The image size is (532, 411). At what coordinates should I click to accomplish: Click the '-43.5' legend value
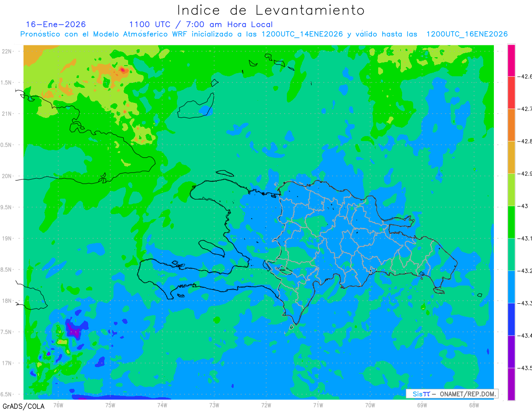[525, 368]
